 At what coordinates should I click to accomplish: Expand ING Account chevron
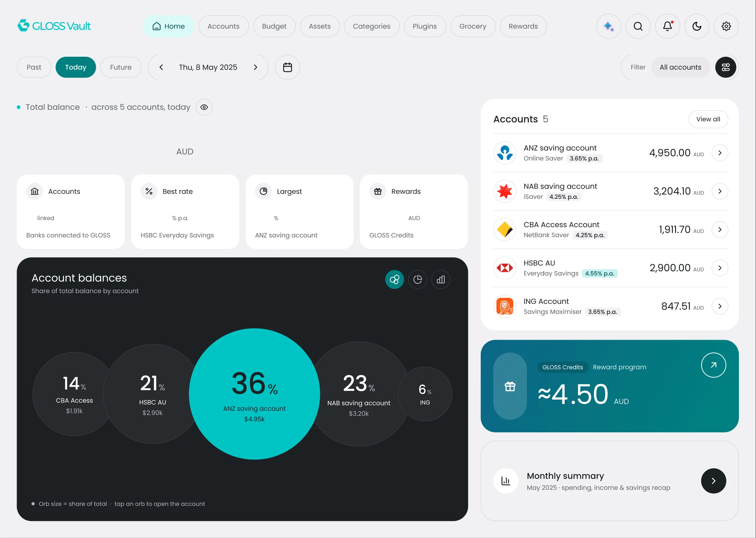tap(719, 306)
